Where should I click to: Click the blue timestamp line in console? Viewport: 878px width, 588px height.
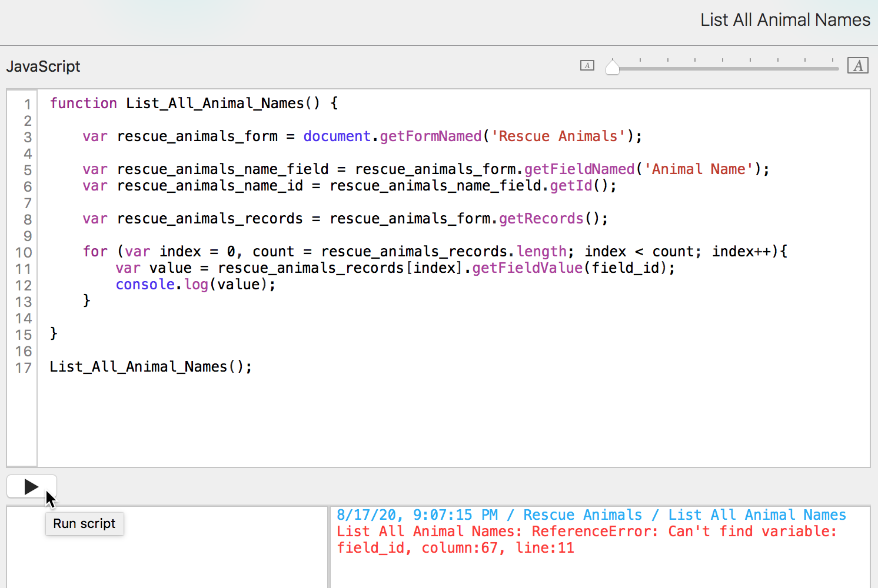pos(591,515)
